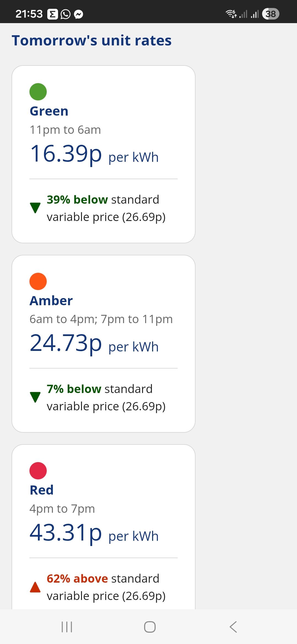
Task: Tap the battery level indicator showing 38
Action: (271, 14)
